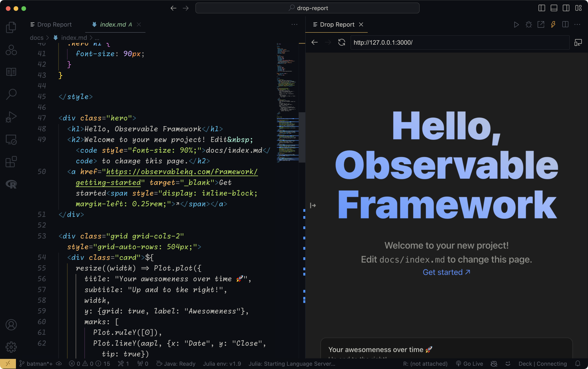Click the minimap to jump in index.md
The image size is (588, 369).
click(287, 102)
